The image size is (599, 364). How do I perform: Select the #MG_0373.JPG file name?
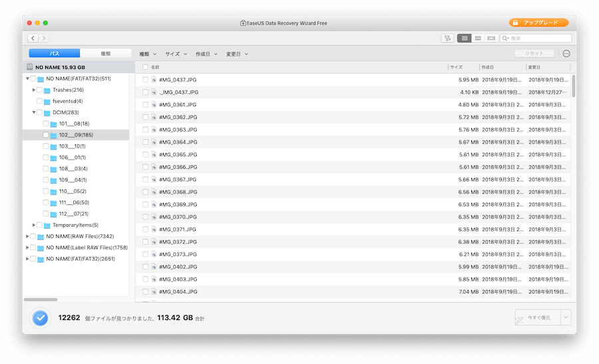coord(178,254)
